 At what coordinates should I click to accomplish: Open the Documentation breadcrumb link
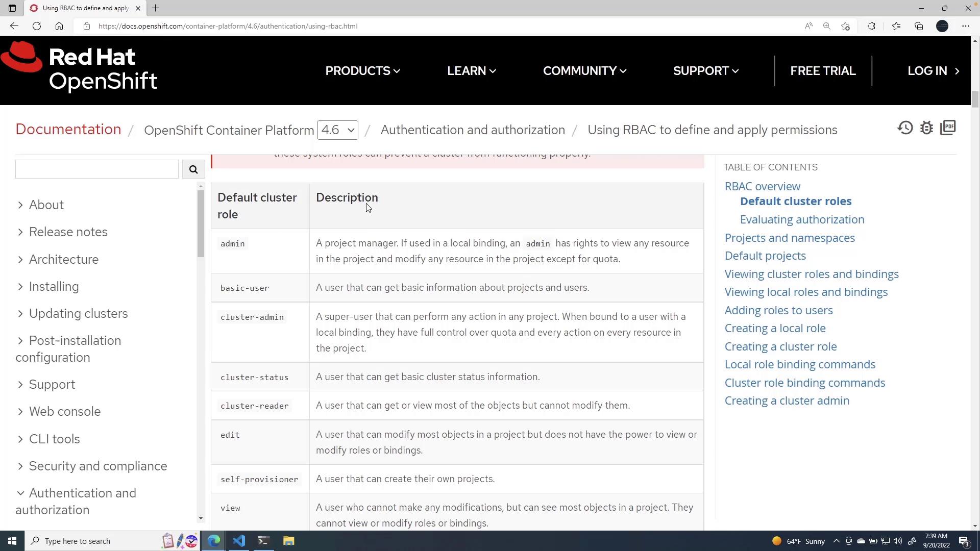click(x=68, y=129)
